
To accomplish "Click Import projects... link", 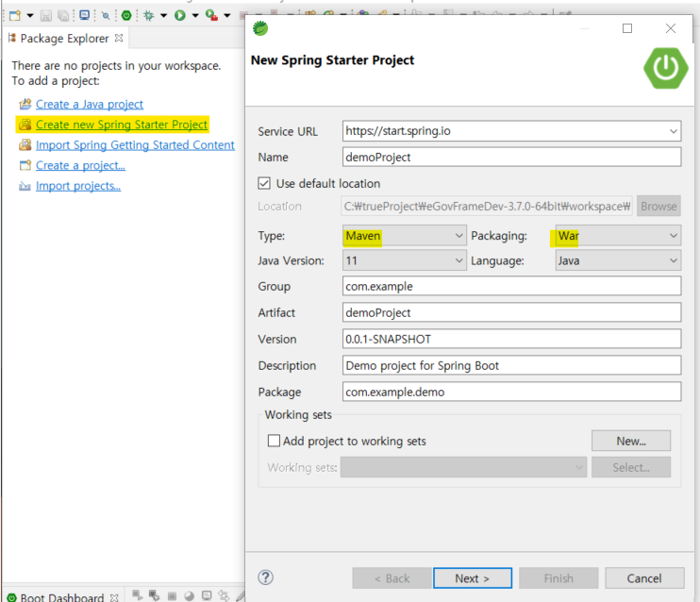I will pyautogui.click(x=78, y=186).
